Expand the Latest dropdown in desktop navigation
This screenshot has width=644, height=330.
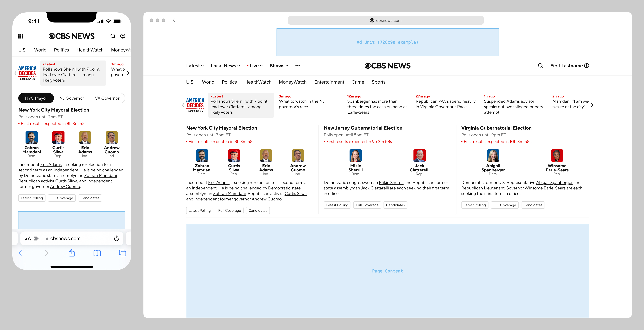pyautogui.click(x=195, y=66)
